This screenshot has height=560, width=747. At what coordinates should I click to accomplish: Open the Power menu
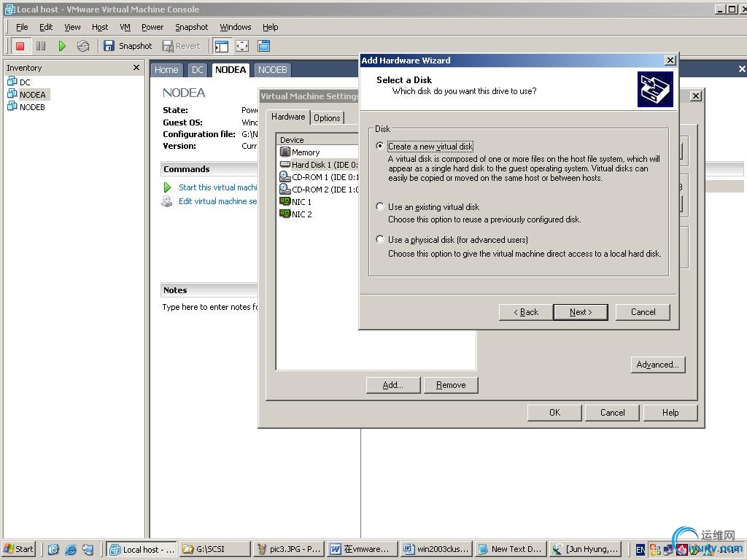point(152,27)
